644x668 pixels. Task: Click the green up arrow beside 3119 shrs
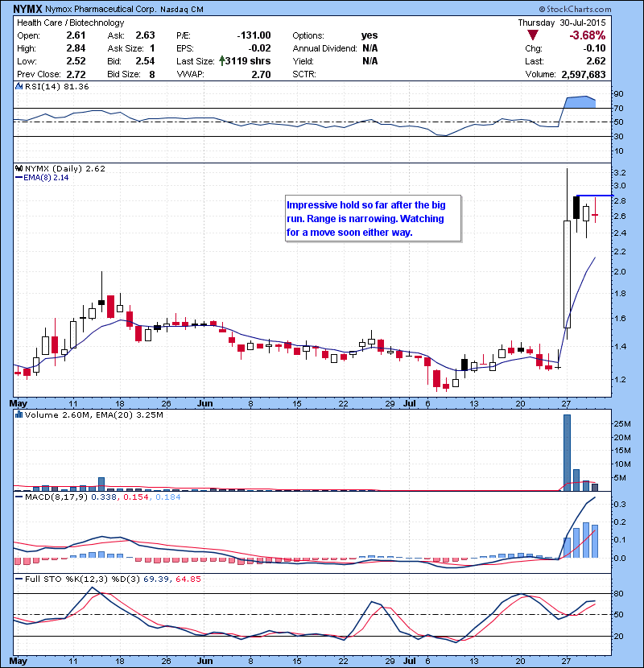(221, 61)
